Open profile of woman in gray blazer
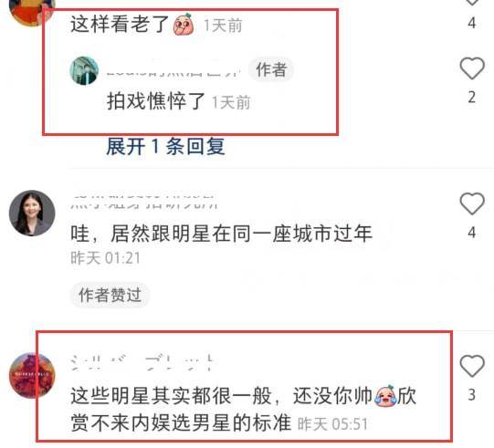The image size is (494, 448). point(32,213)
